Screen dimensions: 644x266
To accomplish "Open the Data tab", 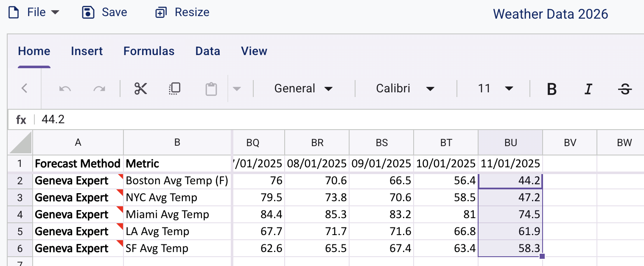I will (x=207, y=51).
